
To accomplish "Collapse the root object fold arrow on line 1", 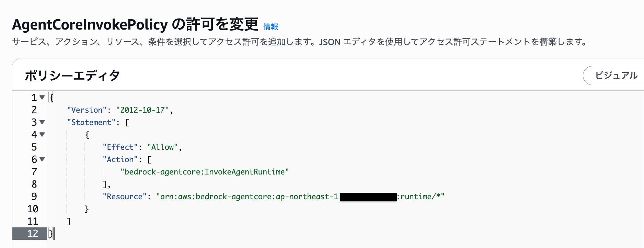I will (x=42, y=98).
